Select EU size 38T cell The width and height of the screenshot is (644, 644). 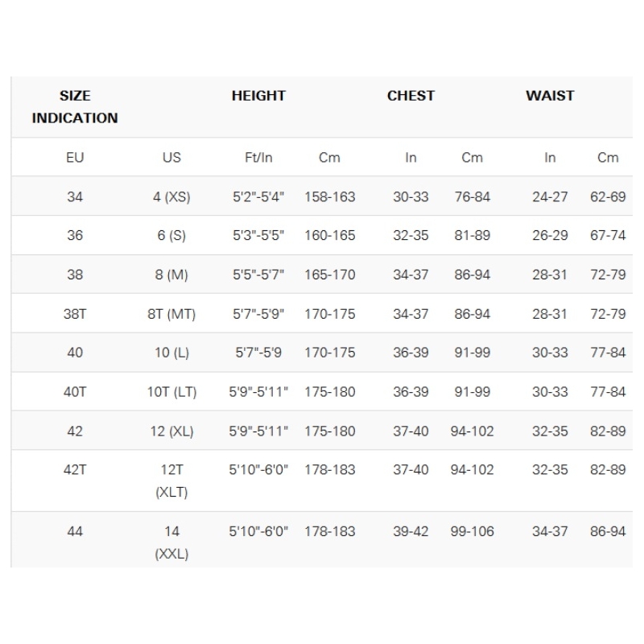coord(75,314)
